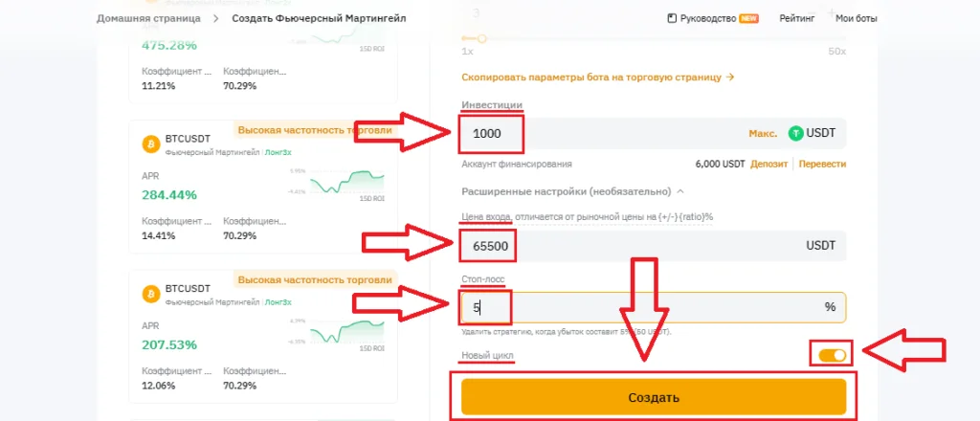Click the 6,000 USDT balance text
Screen dimensions: 980x421
point(720,165)
